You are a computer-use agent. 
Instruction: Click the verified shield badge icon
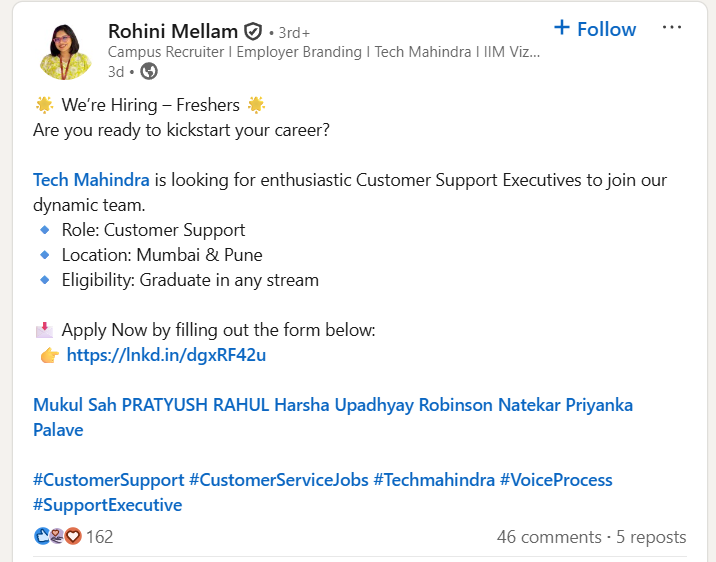[254, 31]
